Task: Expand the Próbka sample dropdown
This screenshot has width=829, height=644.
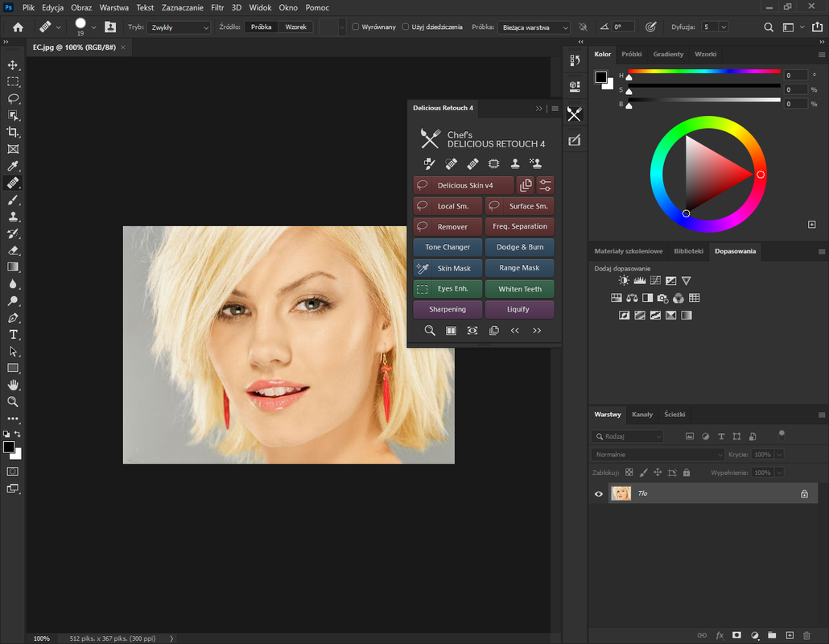Action: point(534,27)
